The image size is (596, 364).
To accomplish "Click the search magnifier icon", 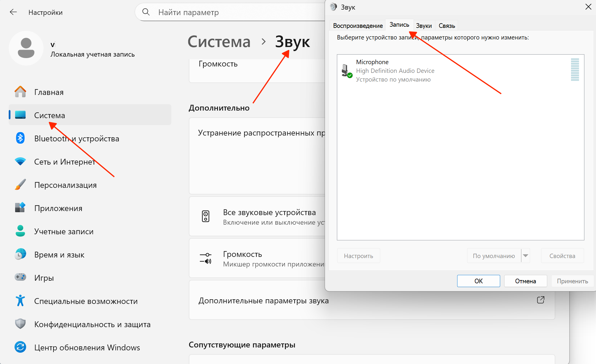I will [146, 12].
